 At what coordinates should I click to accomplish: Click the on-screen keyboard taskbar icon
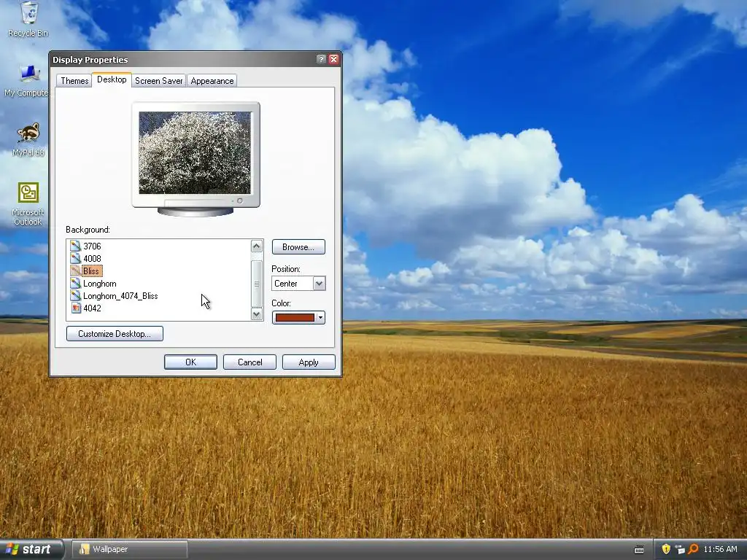(x=639, y=550)
